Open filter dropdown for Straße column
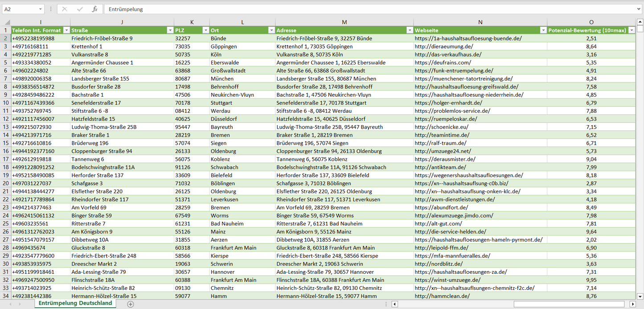The height and width of the screenshot is (309, 644). tap(170, 30)
